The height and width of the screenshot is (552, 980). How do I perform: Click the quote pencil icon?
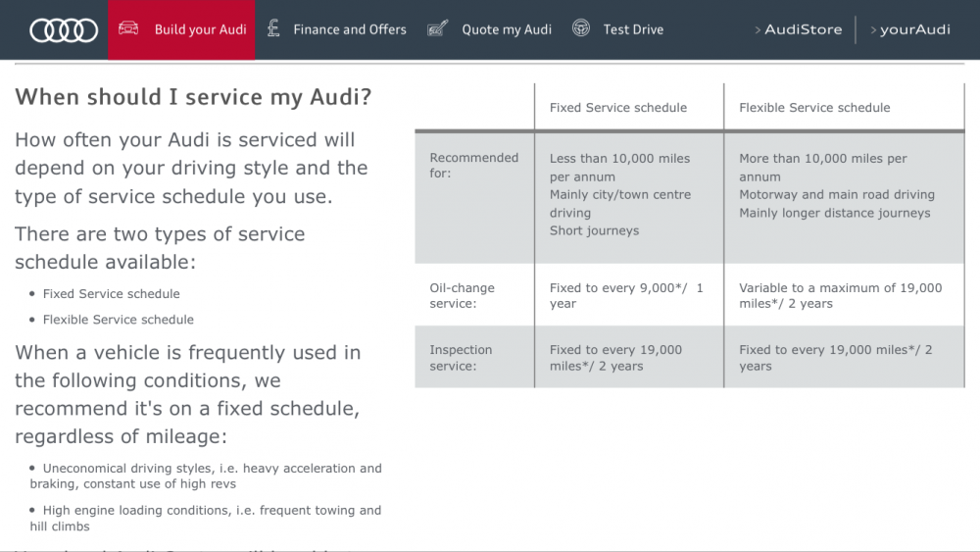pos(437,28)
